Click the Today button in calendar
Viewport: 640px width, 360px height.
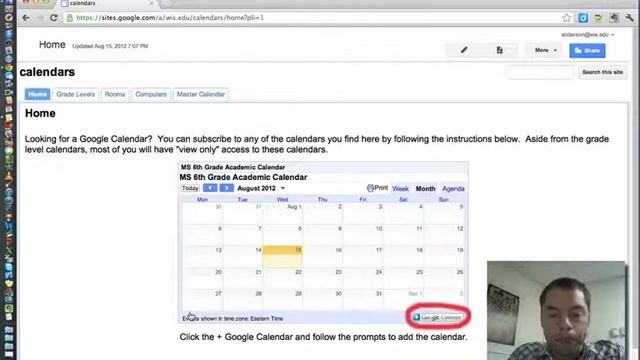[x=190, y=188]
